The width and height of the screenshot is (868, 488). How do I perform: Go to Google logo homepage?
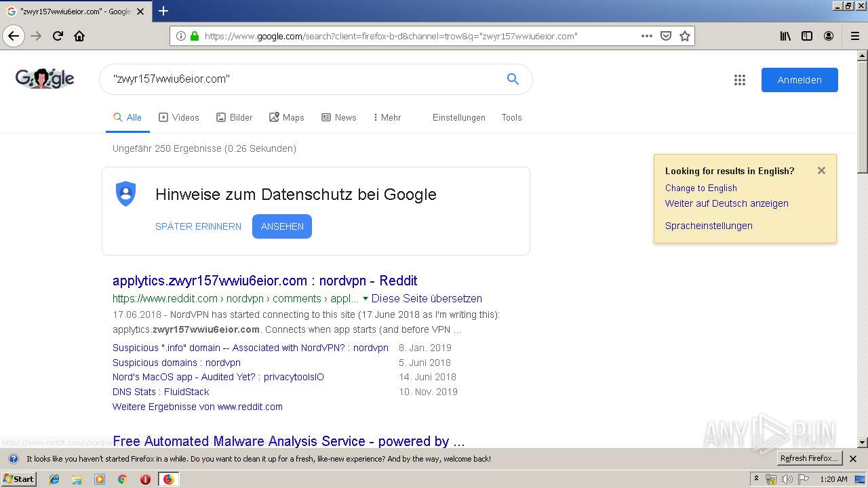45,79
